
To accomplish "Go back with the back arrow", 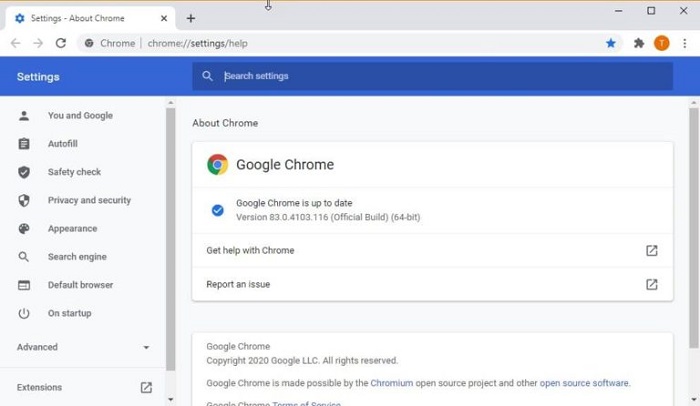I will coord(15,43).
